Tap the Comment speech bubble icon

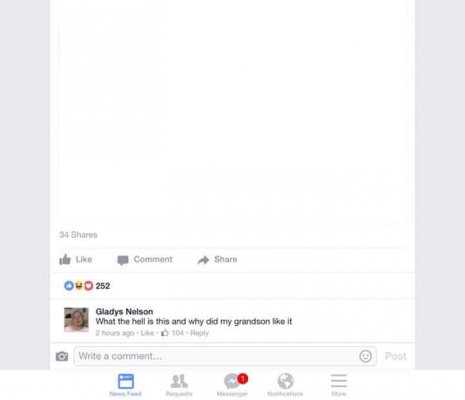pos(123,260)
